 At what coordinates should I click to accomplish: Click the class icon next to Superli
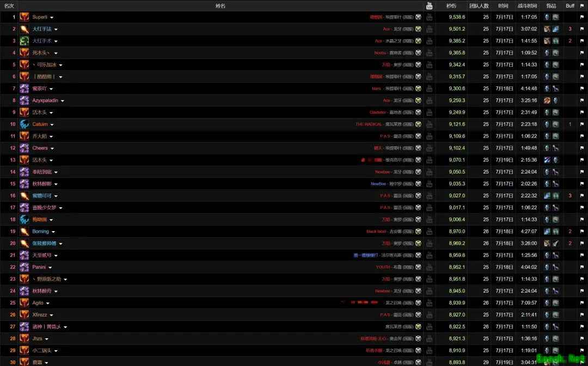(x=24, y=17)
